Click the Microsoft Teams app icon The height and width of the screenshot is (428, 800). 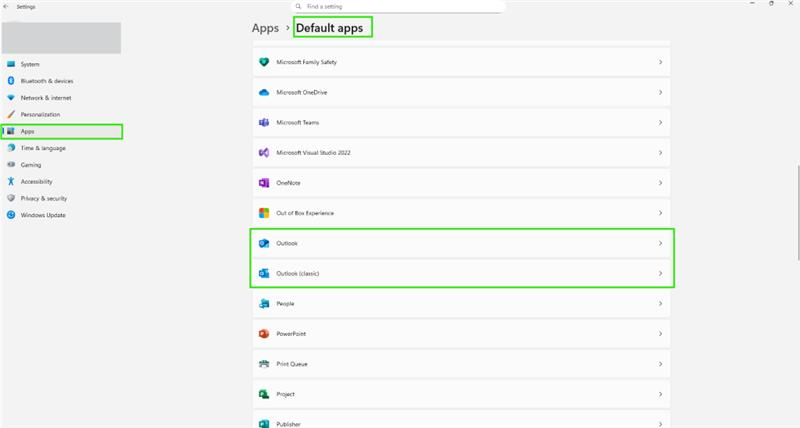click(x=264, y=122)
